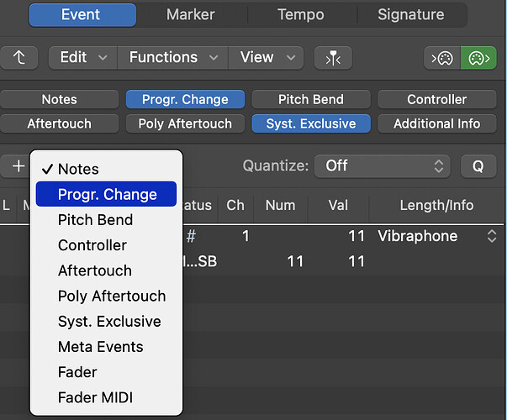Click the plus add event icon

(18, 166)
